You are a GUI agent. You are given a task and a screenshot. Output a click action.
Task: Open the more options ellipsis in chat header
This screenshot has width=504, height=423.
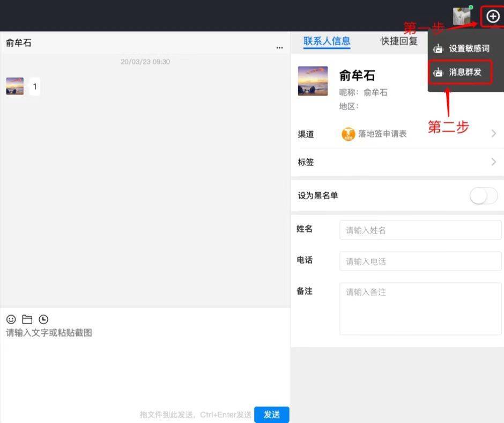tap(279, 47)
